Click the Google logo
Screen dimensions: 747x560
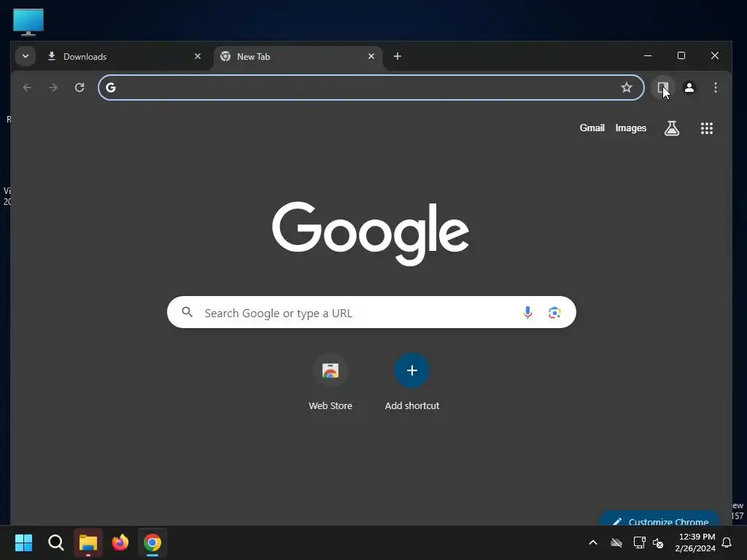[371, 233]
